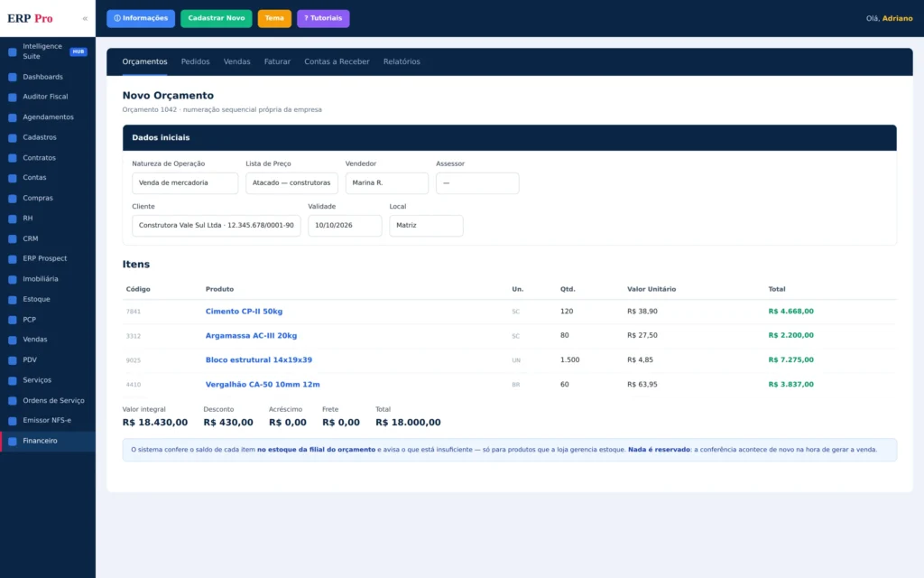Click the Contratos sidebar icon
Image resolution: width=924 pixels, height=578 pixels.
pyautogui.click(x=13, y=158)
